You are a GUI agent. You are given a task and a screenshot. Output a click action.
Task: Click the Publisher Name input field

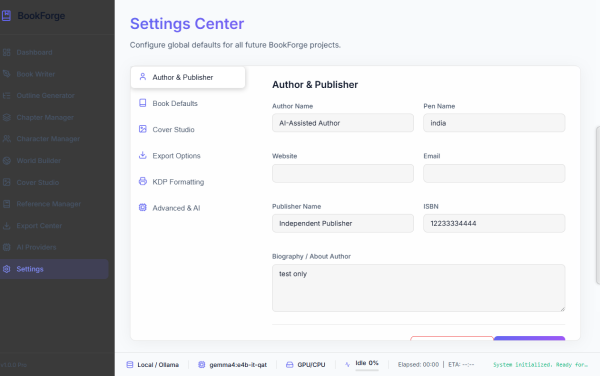coord(343,223)
